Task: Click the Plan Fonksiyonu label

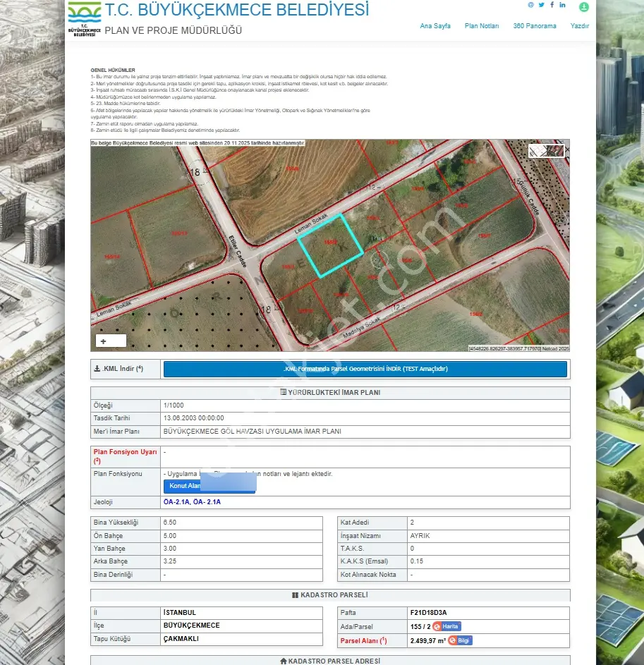Action: 118,474
